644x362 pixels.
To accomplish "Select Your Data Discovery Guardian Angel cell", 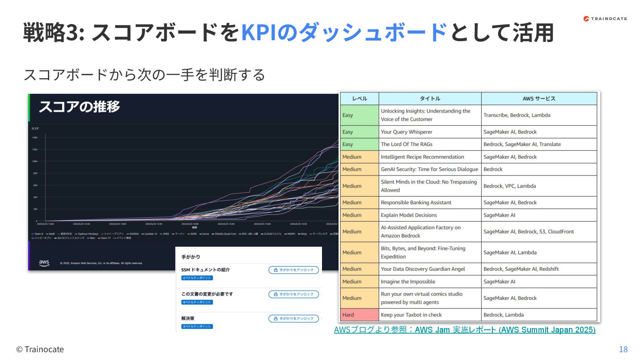I will pos(430,269).
